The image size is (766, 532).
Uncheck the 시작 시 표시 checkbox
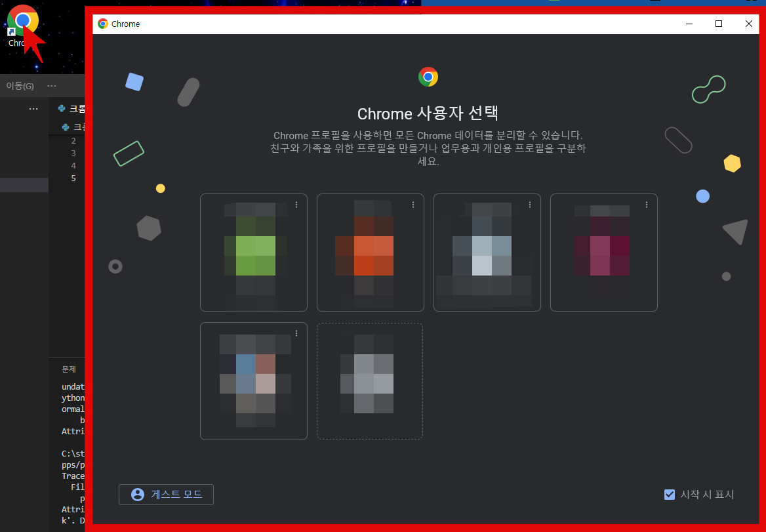[670, 494]
